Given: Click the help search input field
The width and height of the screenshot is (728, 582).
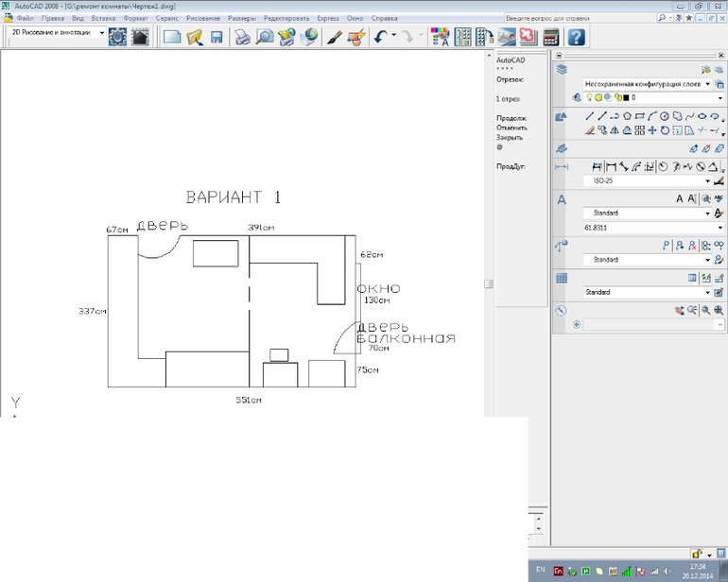Looking at the screenshot, I should 579,18.
